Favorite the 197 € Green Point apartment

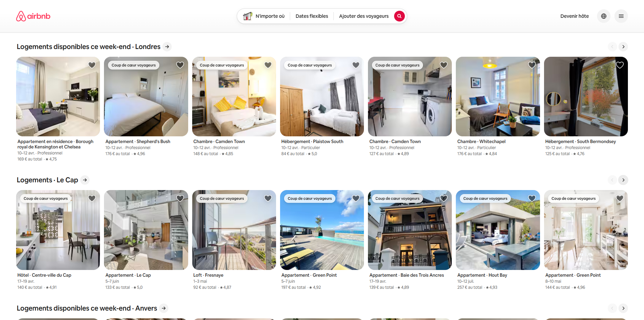coord(356,198)
